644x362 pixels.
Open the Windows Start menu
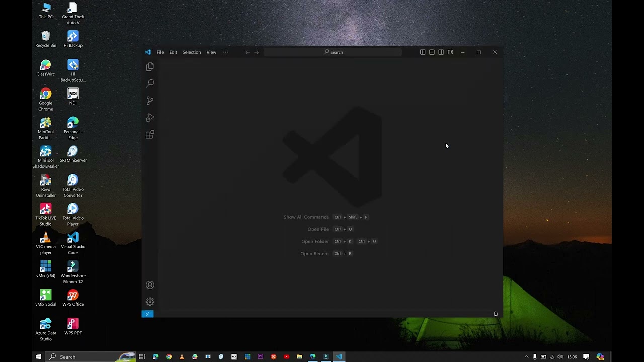pyautogui.click(x=38, y=357)
